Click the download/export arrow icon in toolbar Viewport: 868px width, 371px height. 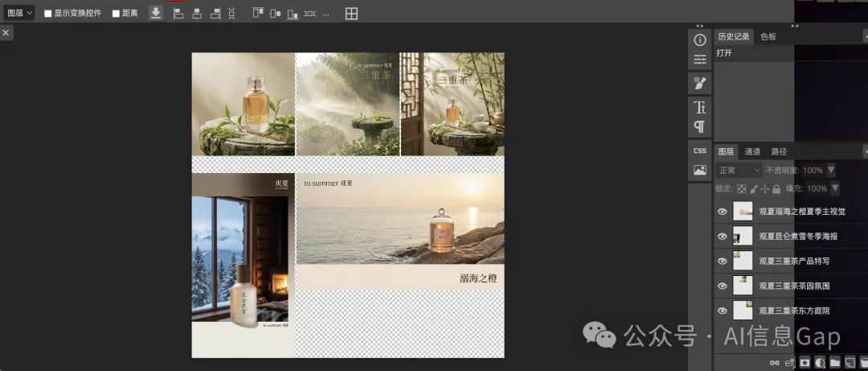[156, 13]
